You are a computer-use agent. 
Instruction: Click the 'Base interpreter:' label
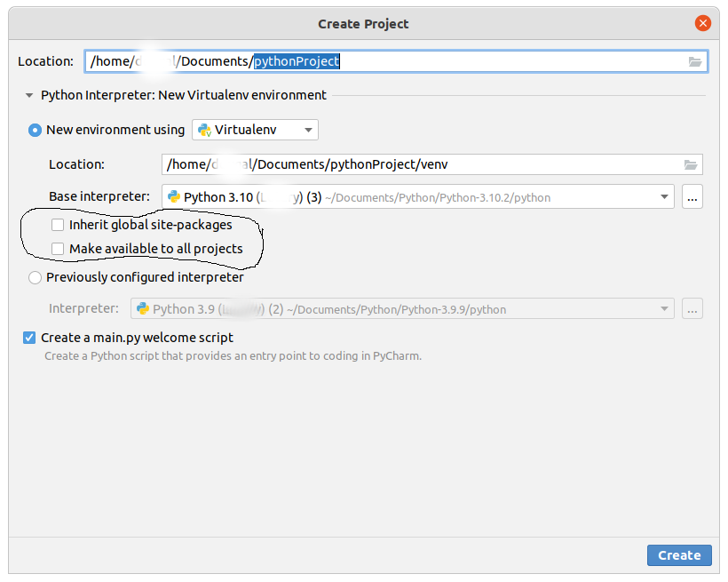tap(99, 196)
